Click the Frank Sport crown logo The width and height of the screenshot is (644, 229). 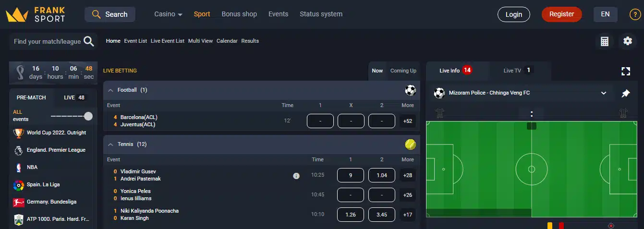(x=17, y=14)
